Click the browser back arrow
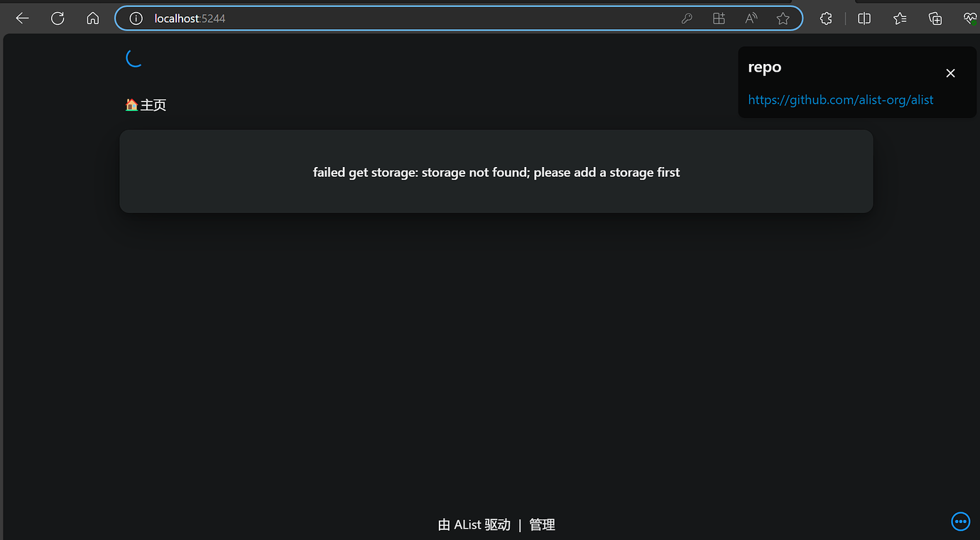This screenshot has height=540, width=980. click(x=22, y=18)
